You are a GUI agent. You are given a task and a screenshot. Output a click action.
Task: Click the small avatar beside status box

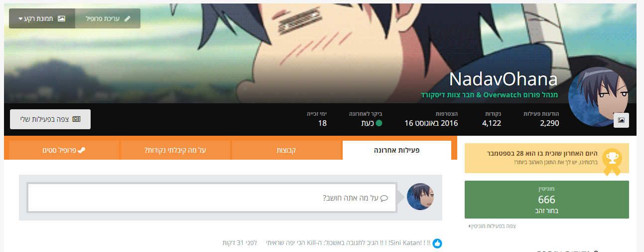[x=420, y=196]
